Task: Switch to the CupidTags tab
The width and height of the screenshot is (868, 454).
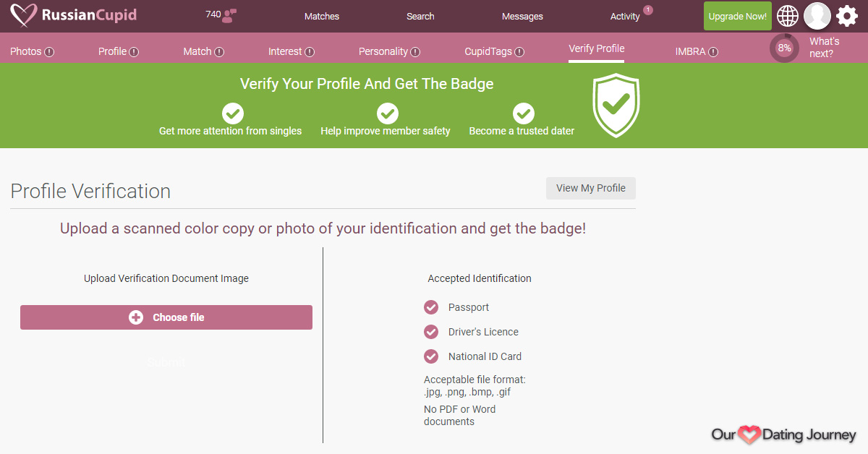Action: [x=494, y=51]
